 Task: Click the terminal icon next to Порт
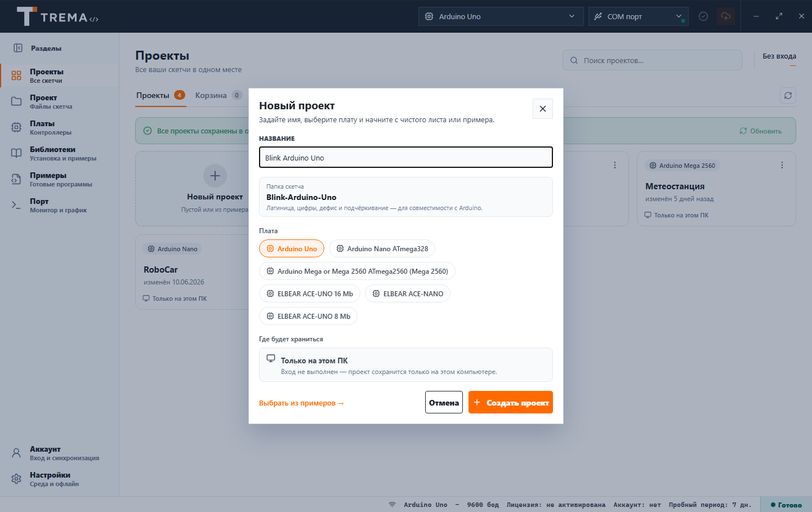click(x=16, y=205)
